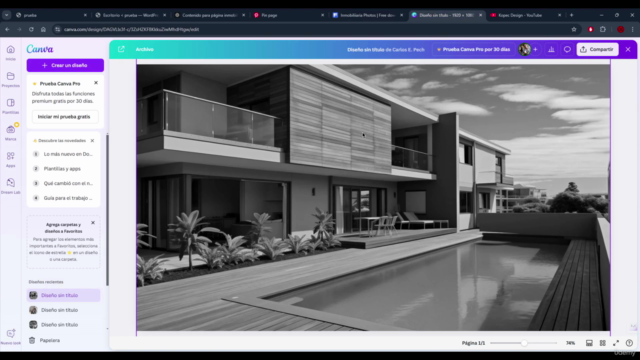Viewport: 640px width, 360px height.
Task: Click the browser back arrow
Action: (x=7, y=29)
